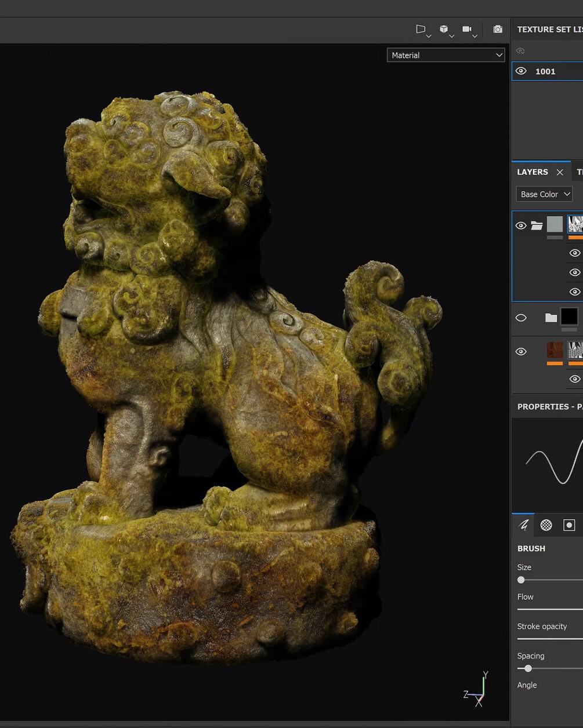Take a viewport screenshot with camera icon
The width and height of the screenshot is (583, 728).
(x=498, y=29)
